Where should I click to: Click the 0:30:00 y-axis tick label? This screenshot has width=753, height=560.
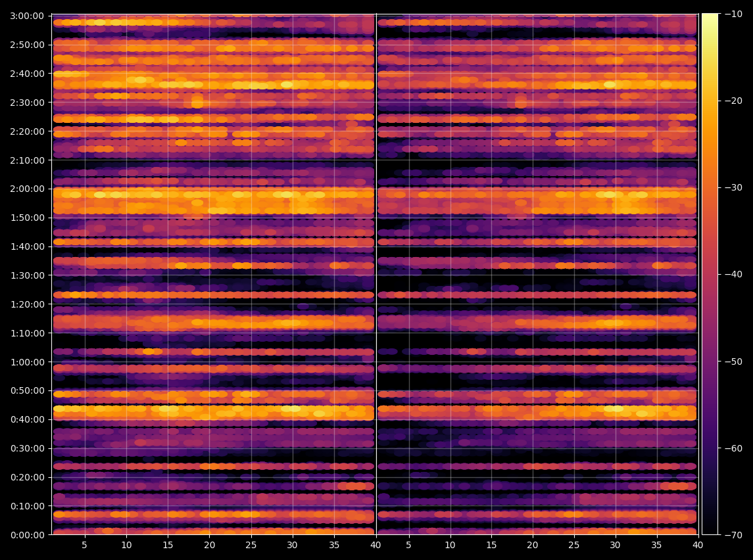27,448
